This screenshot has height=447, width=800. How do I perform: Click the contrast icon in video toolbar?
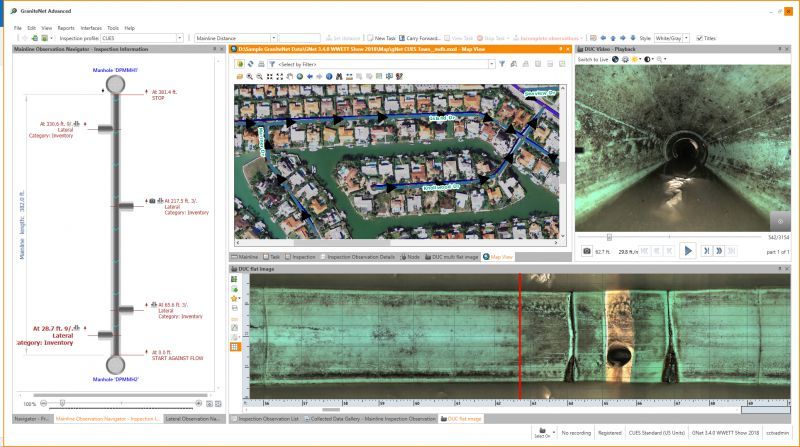point(648,59)
